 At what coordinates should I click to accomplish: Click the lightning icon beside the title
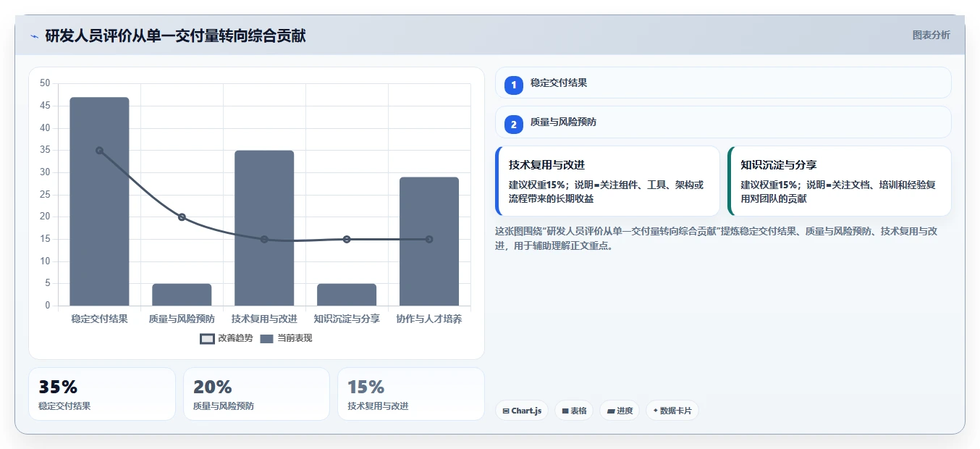34,36
